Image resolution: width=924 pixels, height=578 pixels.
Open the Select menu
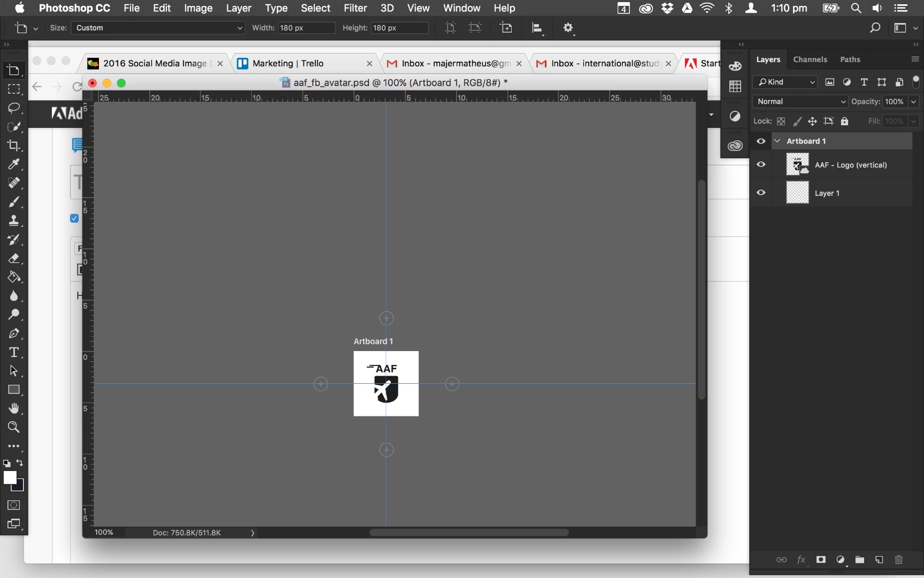[x=315, y=8]
